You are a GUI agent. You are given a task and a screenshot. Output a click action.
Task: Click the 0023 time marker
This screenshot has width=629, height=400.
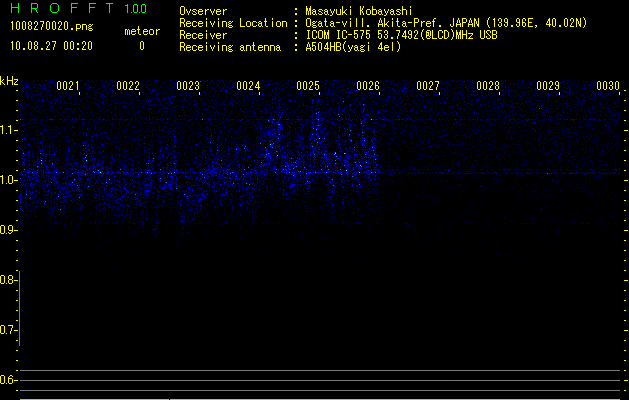(188, 86)
